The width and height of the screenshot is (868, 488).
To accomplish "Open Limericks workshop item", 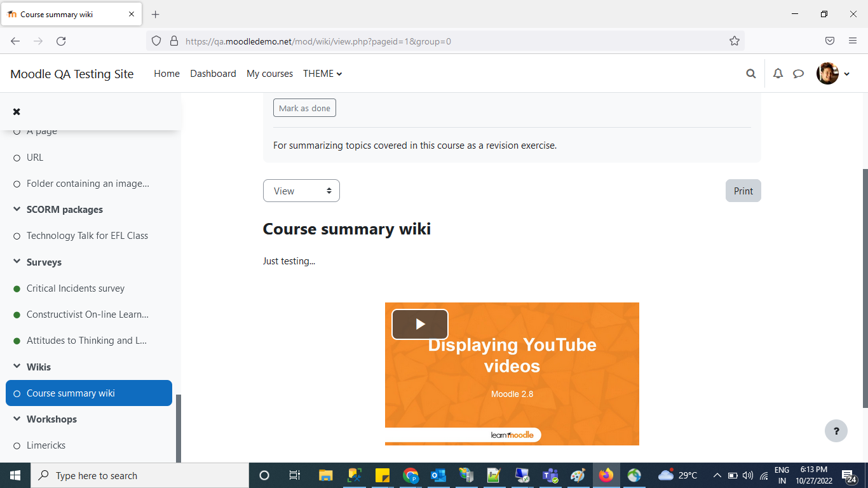I will (46, 445).
